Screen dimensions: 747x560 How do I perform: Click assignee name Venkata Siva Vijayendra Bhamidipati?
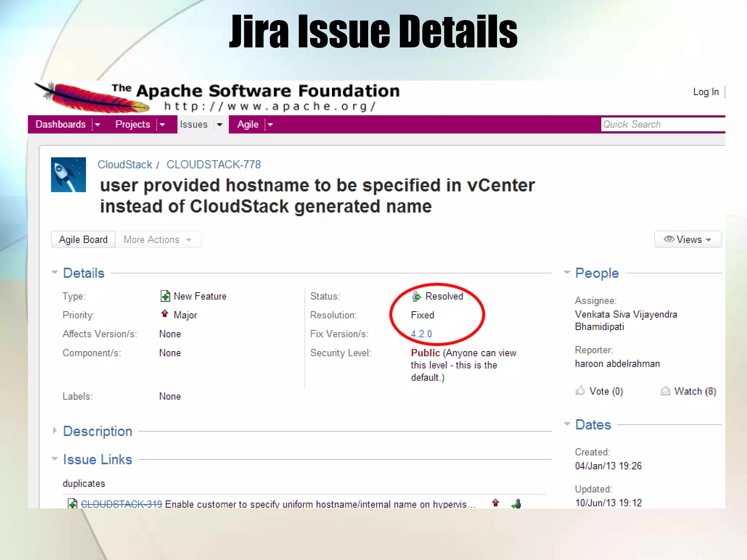(626, 320)
